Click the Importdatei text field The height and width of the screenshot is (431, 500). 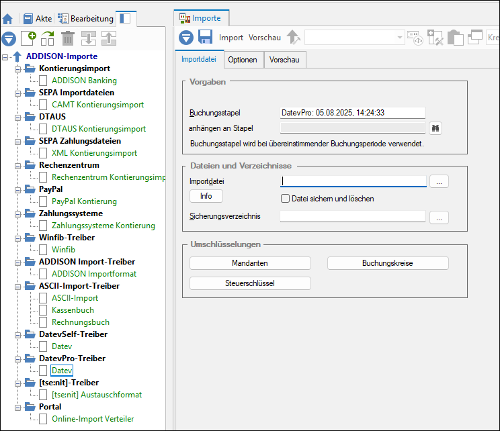click(x=353, y=181)
